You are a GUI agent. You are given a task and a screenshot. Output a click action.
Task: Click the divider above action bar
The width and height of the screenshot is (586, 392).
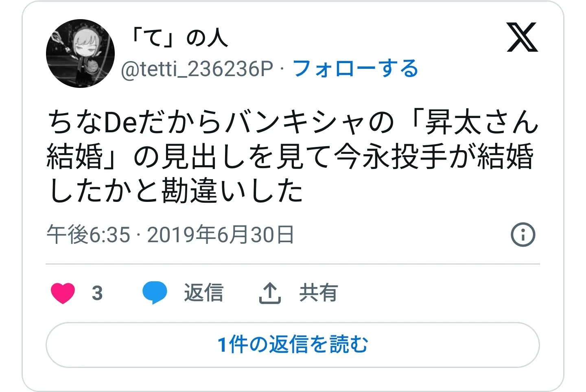(x=293, y=264)
